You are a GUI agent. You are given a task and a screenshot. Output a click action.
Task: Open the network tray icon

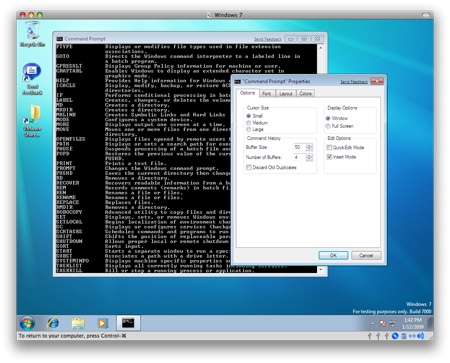(392, 323)
